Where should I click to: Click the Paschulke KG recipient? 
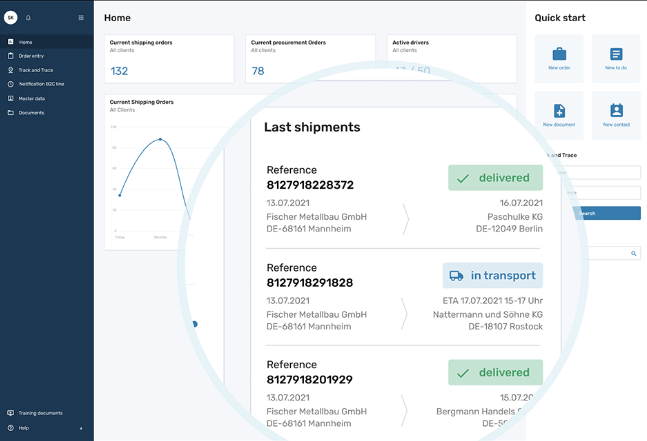coord(515,217)
